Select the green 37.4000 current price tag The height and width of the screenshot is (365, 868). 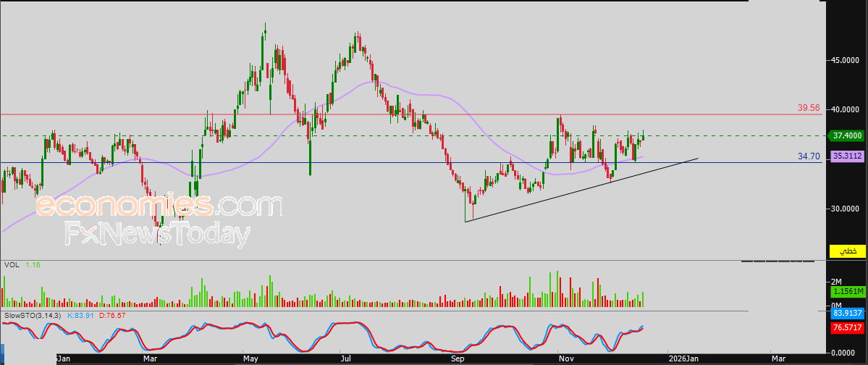pos(846,135)
